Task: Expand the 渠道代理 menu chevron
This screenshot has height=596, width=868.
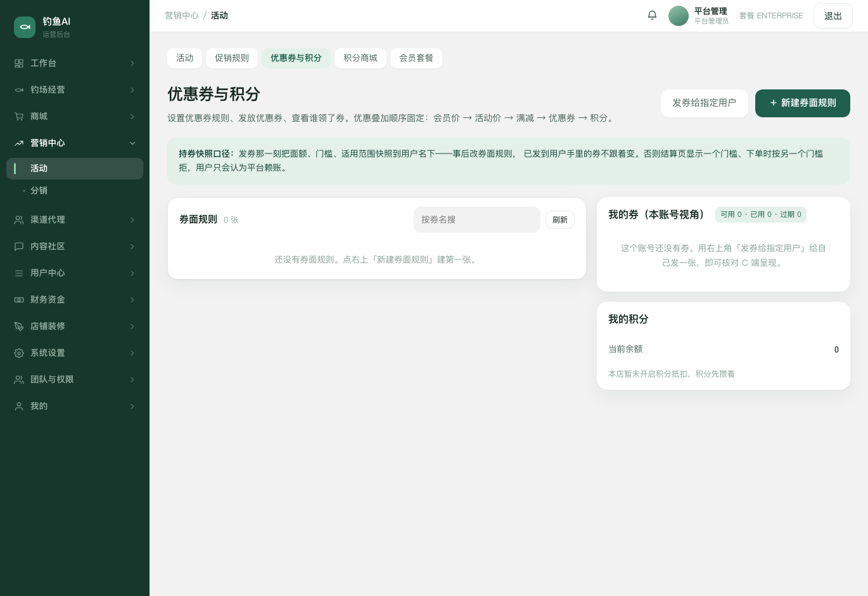Action: (132, 220)
